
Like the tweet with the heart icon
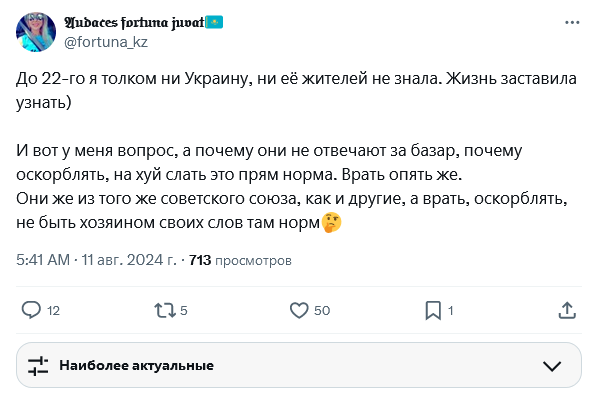point(299,310)
